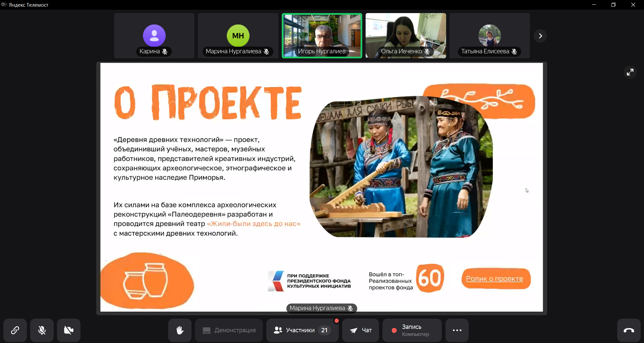The height and width of the screenshot is (343, 644).
Task: Start screen sharing with Демонстрация
Action: point(229,330)
